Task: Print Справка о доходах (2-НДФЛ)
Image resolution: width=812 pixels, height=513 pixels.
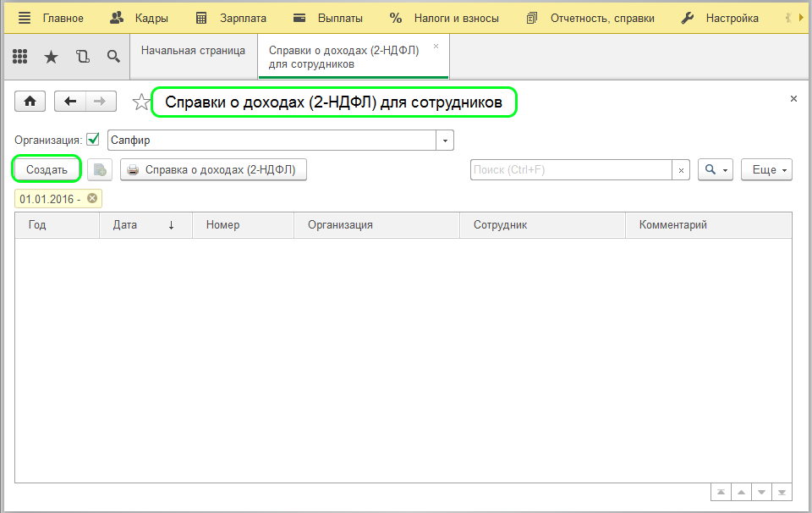Action: [x=213, y=169]
